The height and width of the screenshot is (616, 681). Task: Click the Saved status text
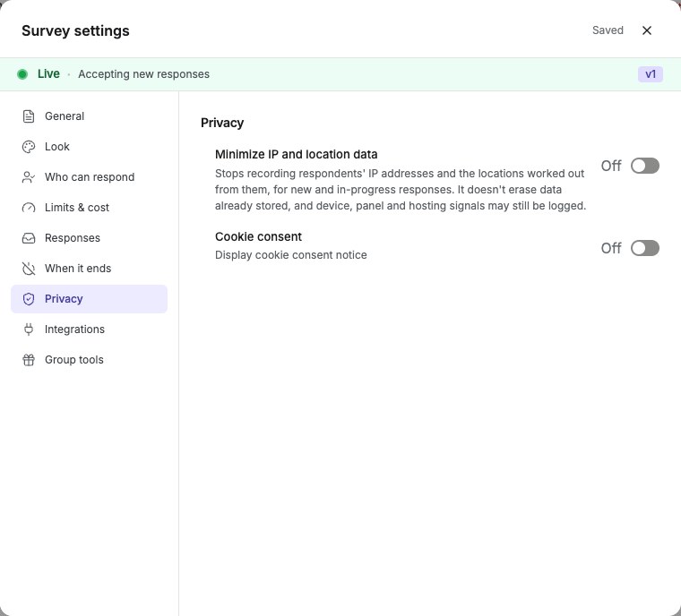[x=608, y=30]
